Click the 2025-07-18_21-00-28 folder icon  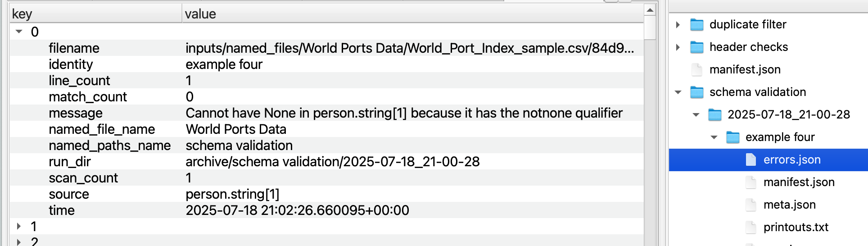(714, 114)
